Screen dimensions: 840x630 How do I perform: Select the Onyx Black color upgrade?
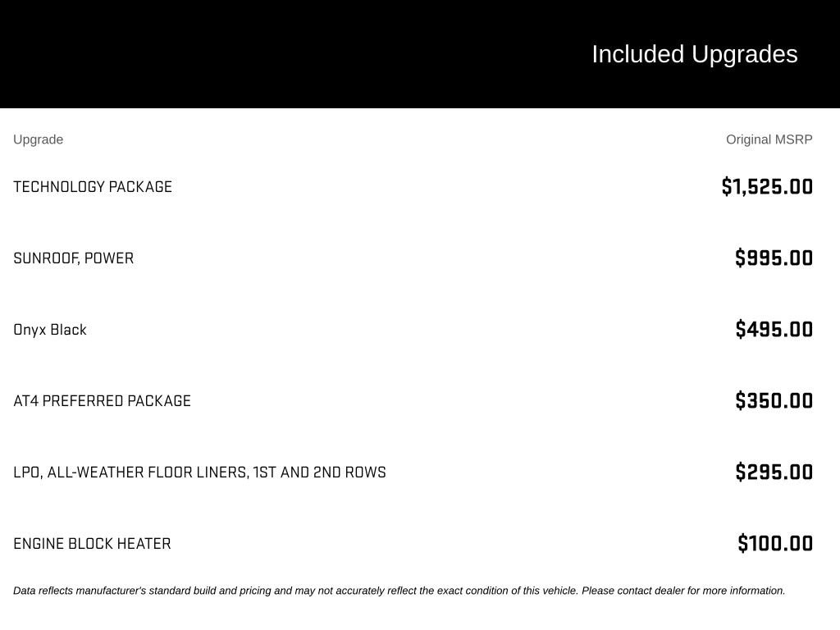(x=50, y=330)
